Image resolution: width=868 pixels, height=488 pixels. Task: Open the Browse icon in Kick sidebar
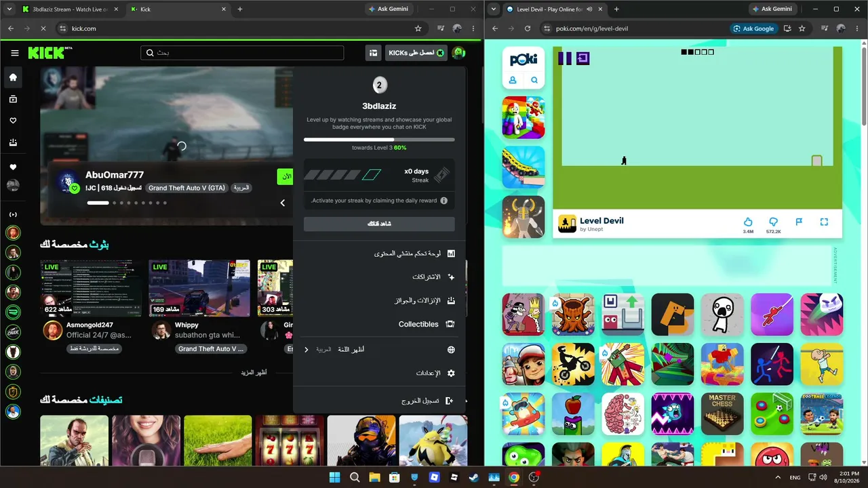coord(13,99)
